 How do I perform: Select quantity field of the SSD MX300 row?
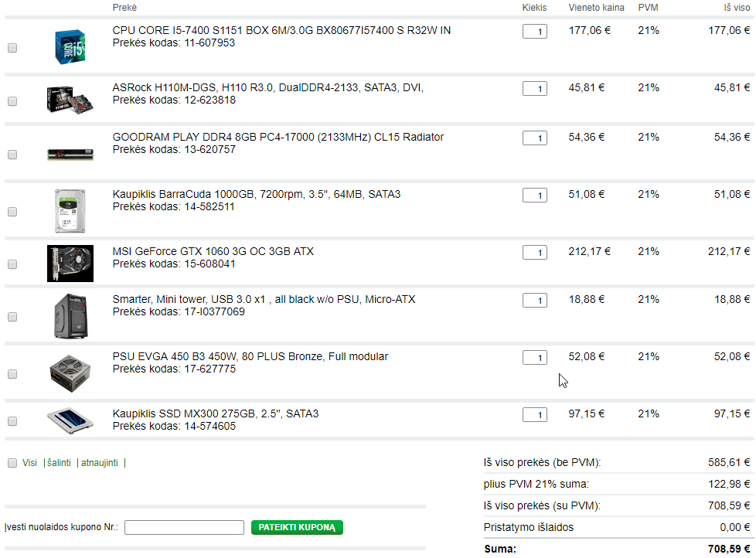(x=535, y=414)
